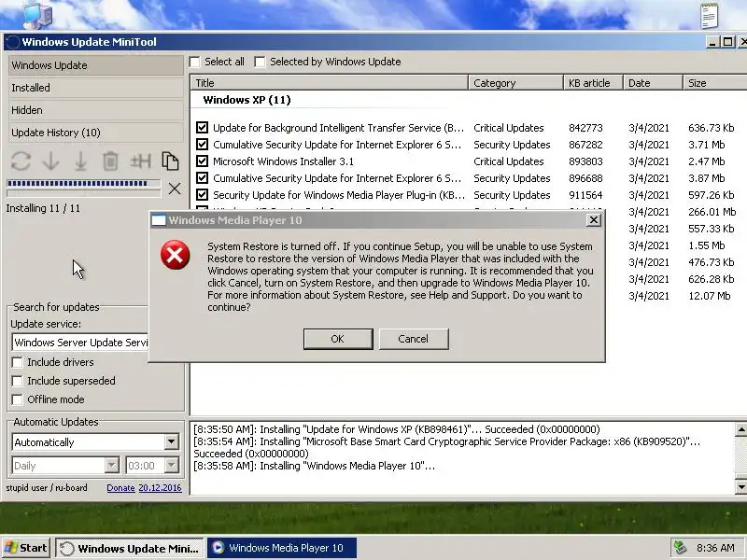Select the Windows Update tab

click(x=95, y=65)
